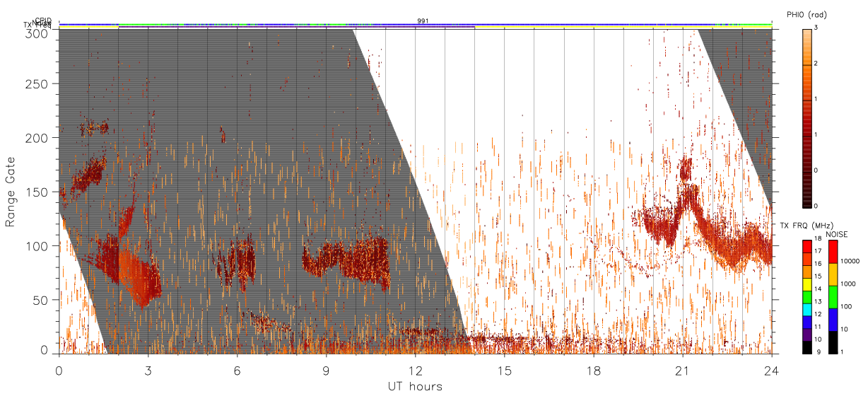Click the 'UT hours' x-axis title
868x401 pixels.
pyautogui.click(x=415, y=387)
